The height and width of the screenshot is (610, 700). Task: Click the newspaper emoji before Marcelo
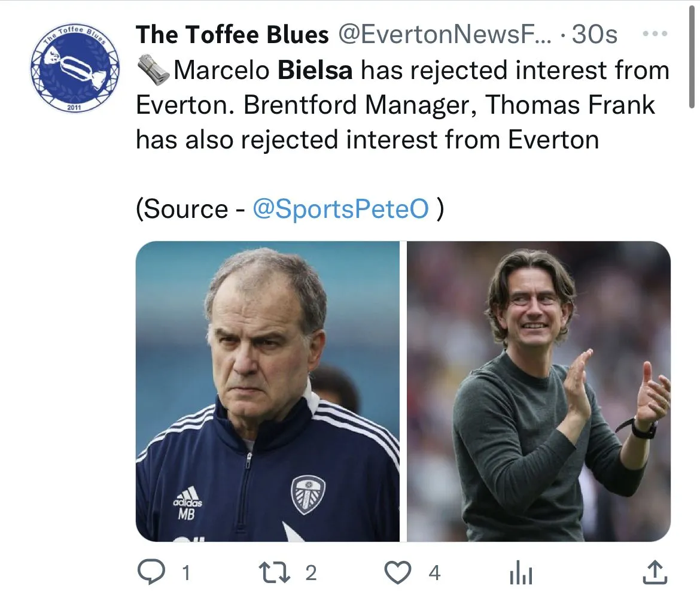pos(153,71)
